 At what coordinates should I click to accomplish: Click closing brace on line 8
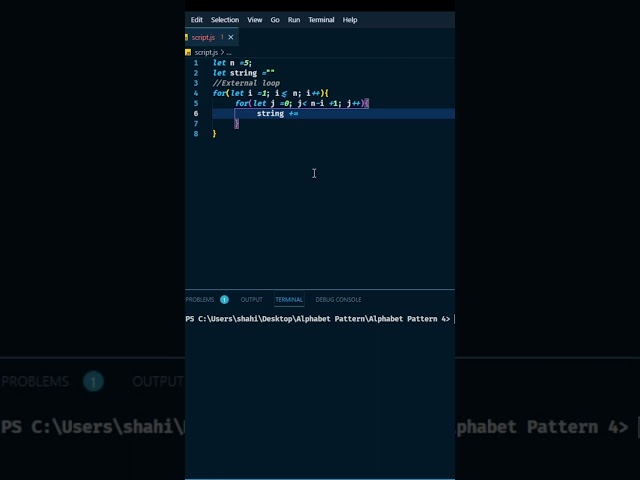click(x=214, y=133)
